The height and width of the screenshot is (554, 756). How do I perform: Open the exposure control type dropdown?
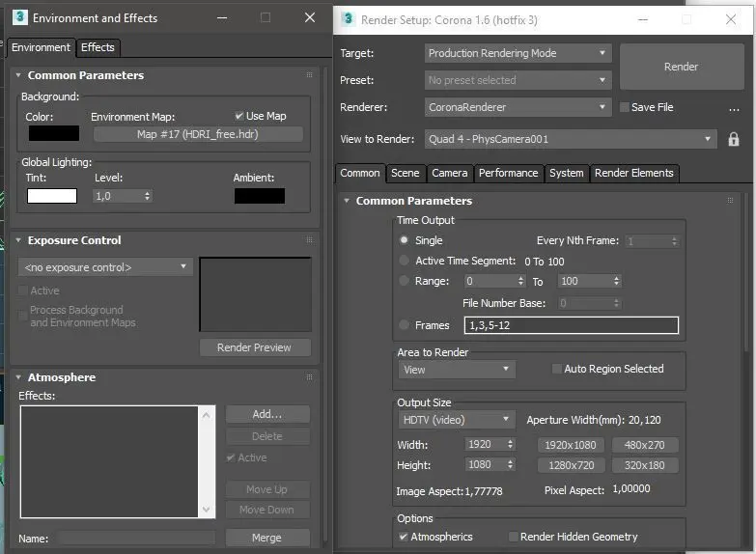pos(105,267)
